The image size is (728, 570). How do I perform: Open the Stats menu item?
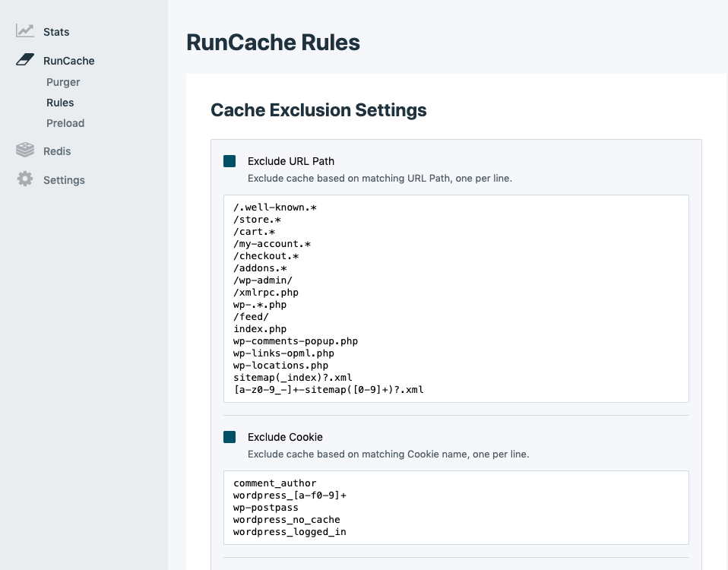56,32
